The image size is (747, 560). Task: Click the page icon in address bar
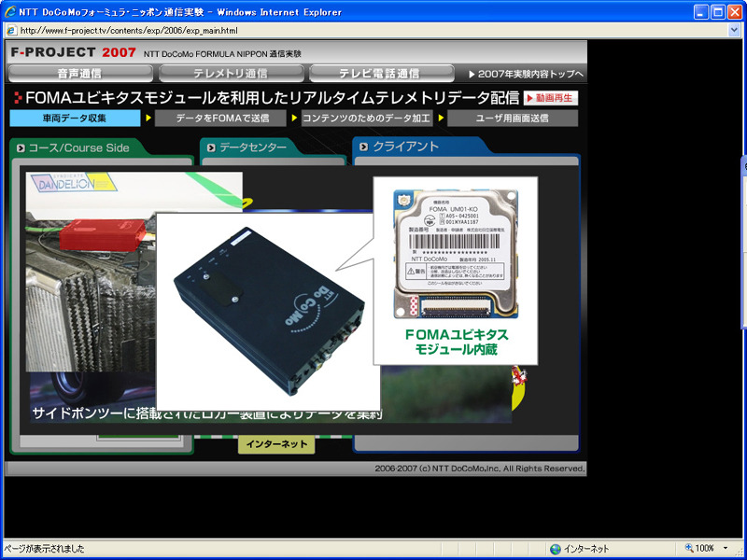12,31
